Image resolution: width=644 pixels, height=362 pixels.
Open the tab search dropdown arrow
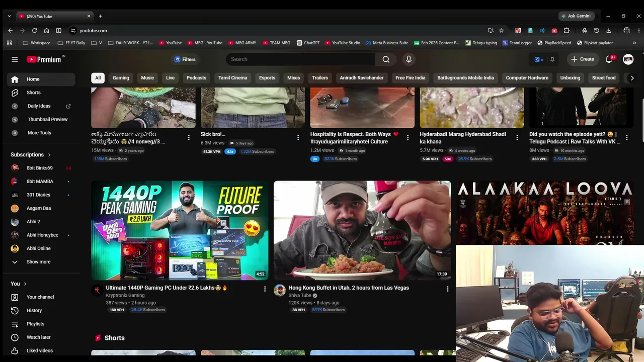tap(9, 16)
